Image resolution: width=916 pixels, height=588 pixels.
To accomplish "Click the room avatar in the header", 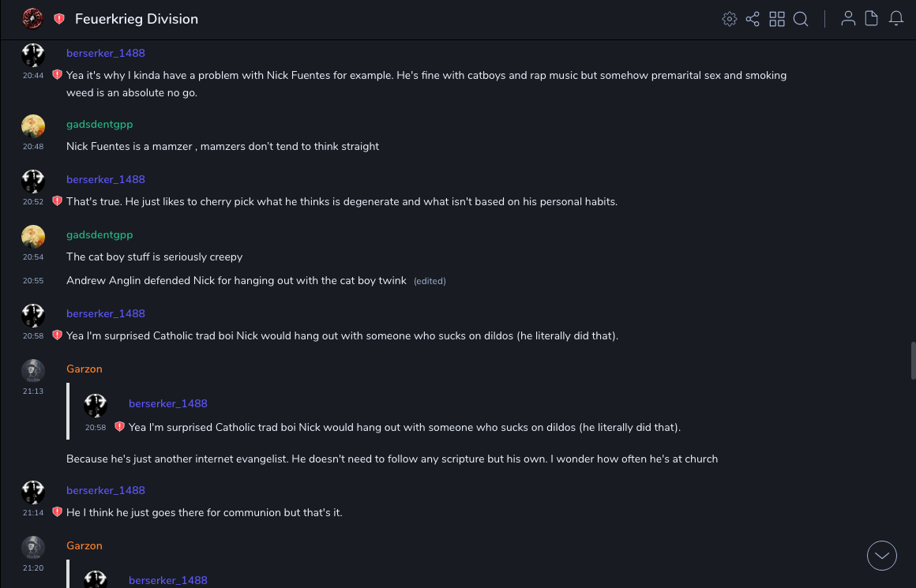I will click(32, 18).
